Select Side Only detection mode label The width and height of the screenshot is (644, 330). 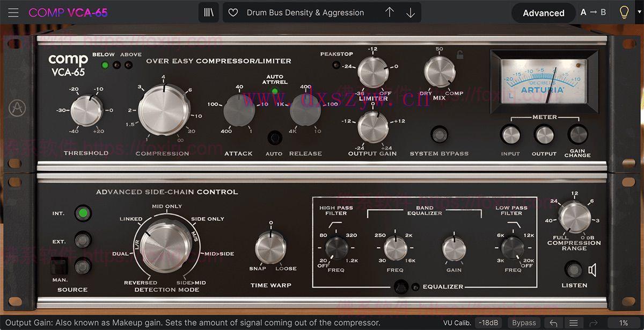(208, 219)
